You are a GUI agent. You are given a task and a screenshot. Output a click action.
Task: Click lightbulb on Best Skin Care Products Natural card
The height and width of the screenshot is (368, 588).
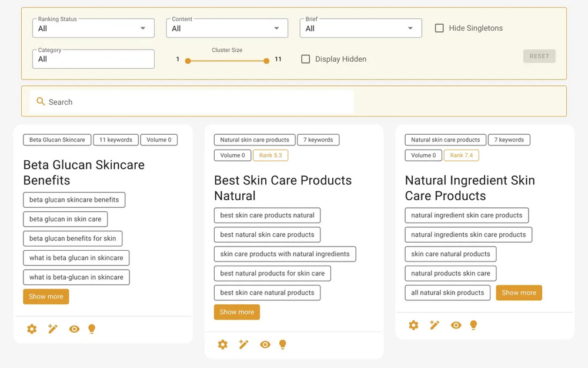tap(282, 344)
